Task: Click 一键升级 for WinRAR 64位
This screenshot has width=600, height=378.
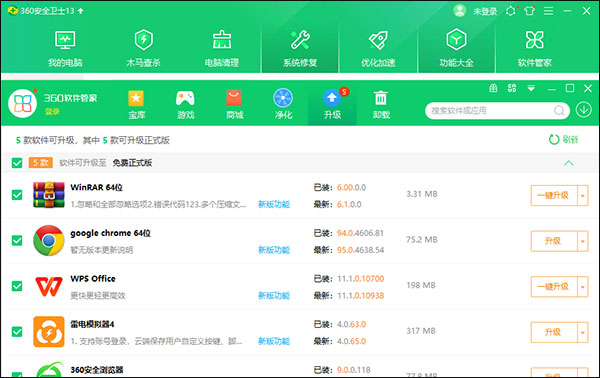Action: [554, 196]
